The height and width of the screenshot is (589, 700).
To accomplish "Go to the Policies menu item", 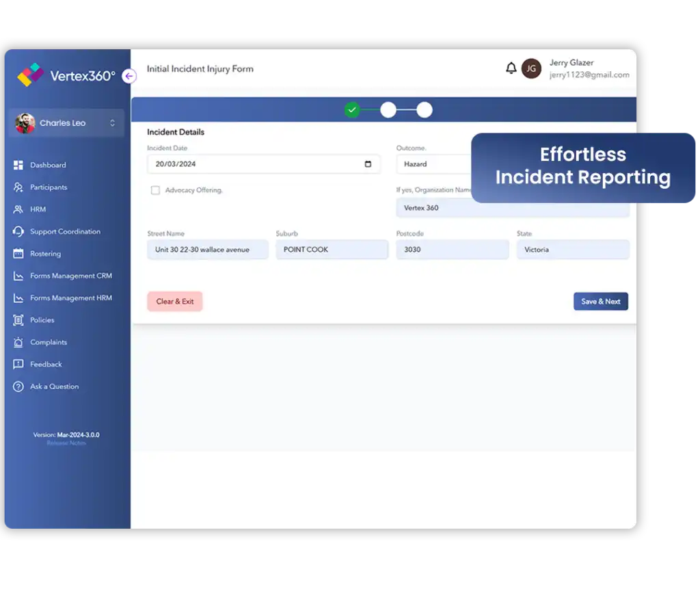I will point(42,320).
